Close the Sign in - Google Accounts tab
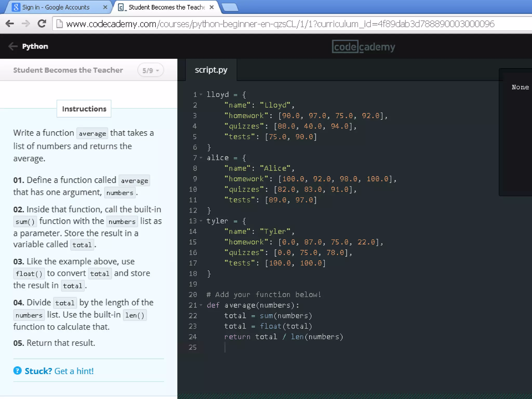 click(105, 7)
